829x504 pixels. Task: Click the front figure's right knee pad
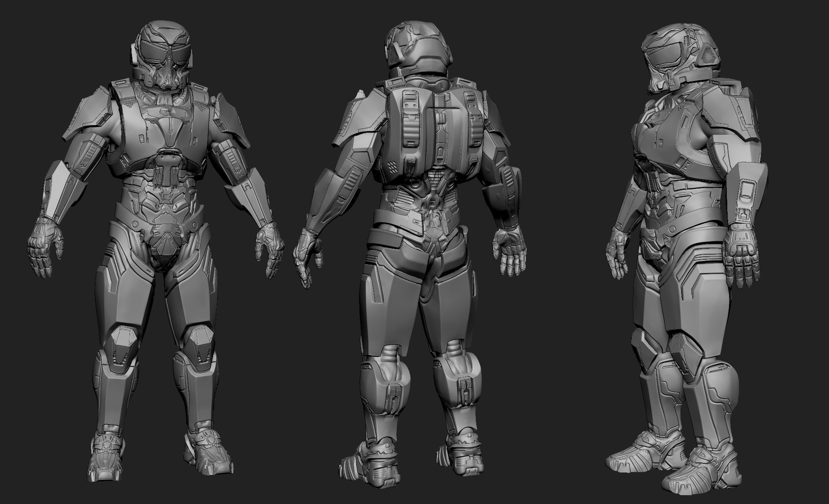click(199, 345)
